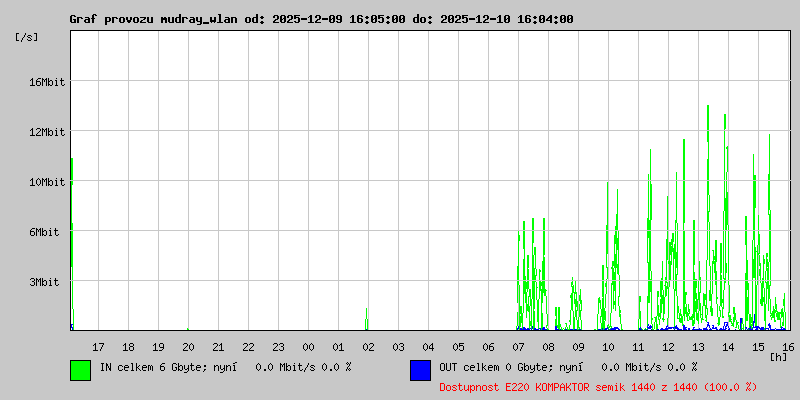Click the 16 hour marker at axis end

coord(788,347)
